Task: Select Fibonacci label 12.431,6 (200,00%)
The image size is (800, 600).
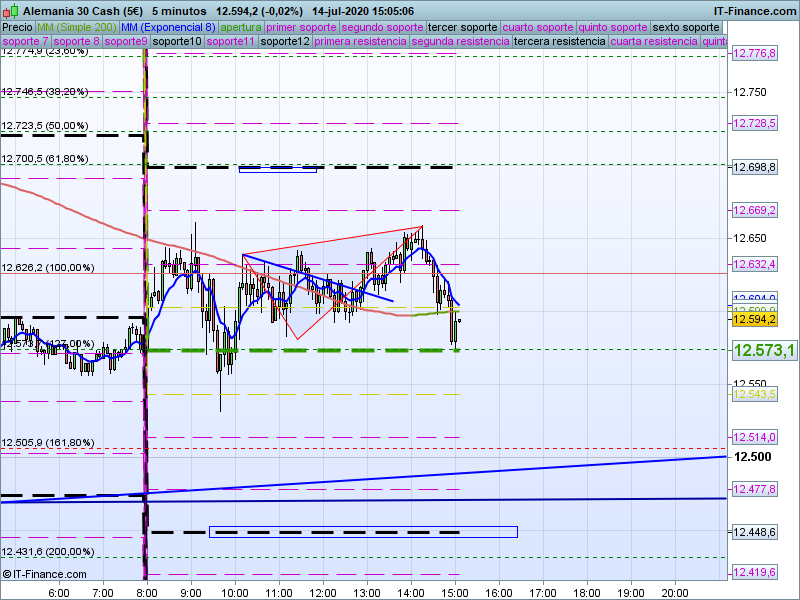Action: point(48,552)
